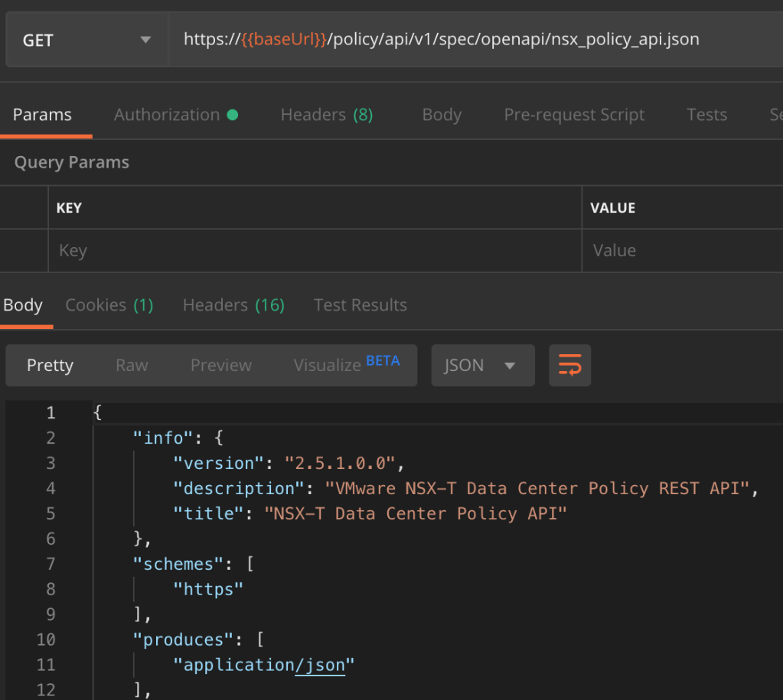Click the query param Value input field
The image size is (783, 700).
[x=681, y=251]
